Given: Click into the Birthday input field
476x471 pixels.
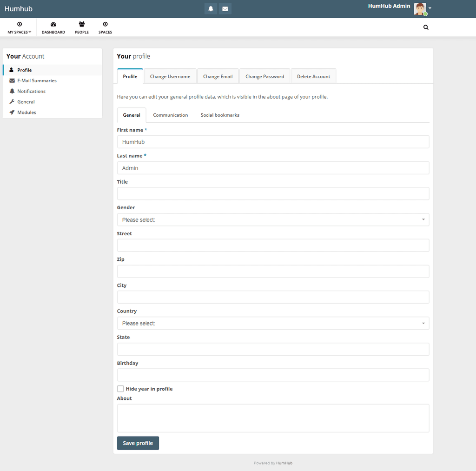Looking at the screenshot, I should tap(273, 375).
